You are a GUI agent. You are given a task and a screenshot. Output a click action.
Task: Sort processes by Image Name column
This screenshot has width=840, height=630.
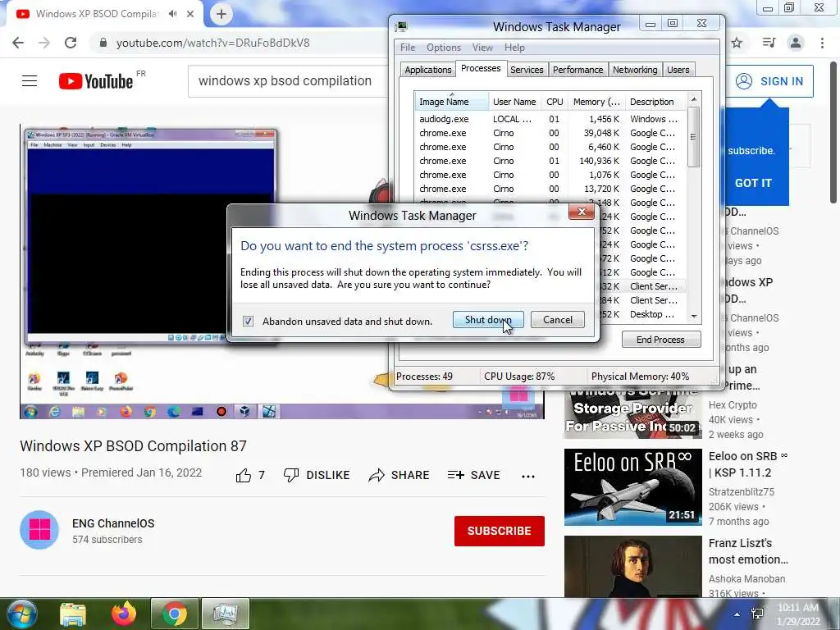[451, 102]
